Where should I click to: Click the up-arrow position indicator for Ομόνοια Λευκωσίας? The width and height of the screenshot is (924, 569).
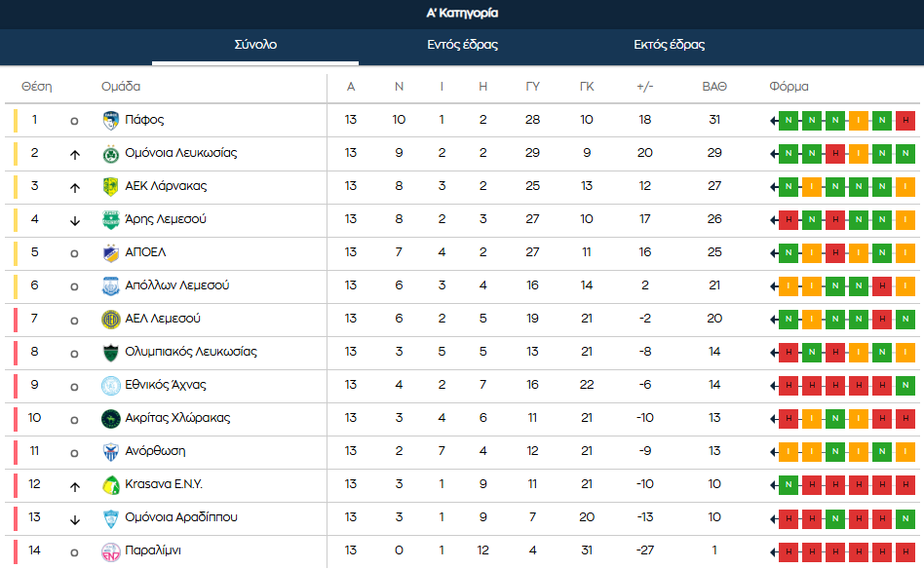pyautogui.click(x=74, y=154)
